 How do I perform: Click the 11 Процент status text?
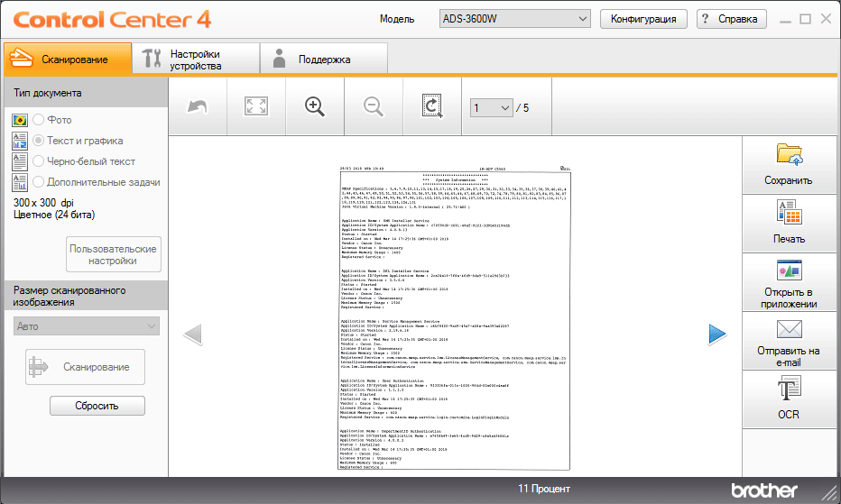pyautogui.click(x=544, y=489)
